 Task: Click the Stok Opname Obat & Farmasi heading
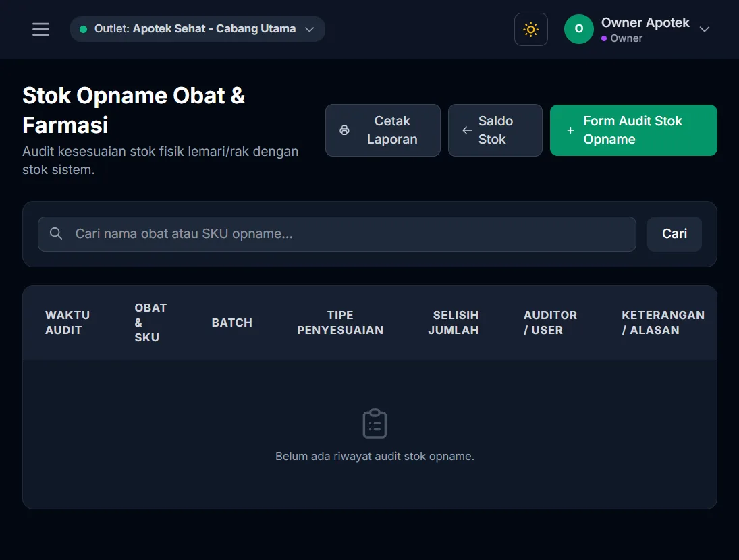click(x=134, y=110)
